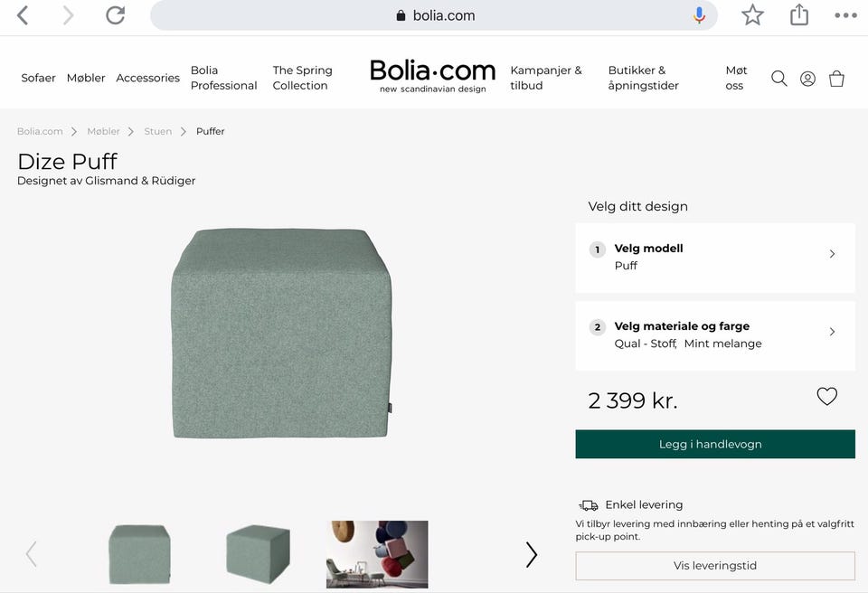
Task: Click the browser back arrow
Action: coord(23,15)
